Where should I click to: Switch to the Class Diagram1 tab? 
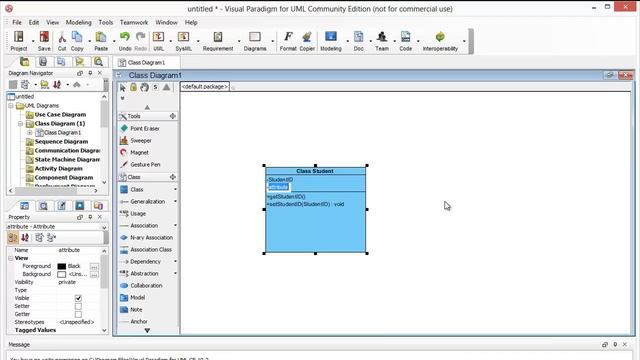(x=146, y=62)
